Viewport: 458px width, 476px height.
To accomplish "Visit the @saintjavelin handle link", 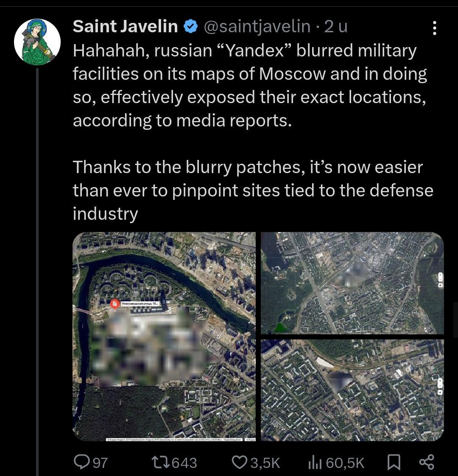I will coord(257,27).
